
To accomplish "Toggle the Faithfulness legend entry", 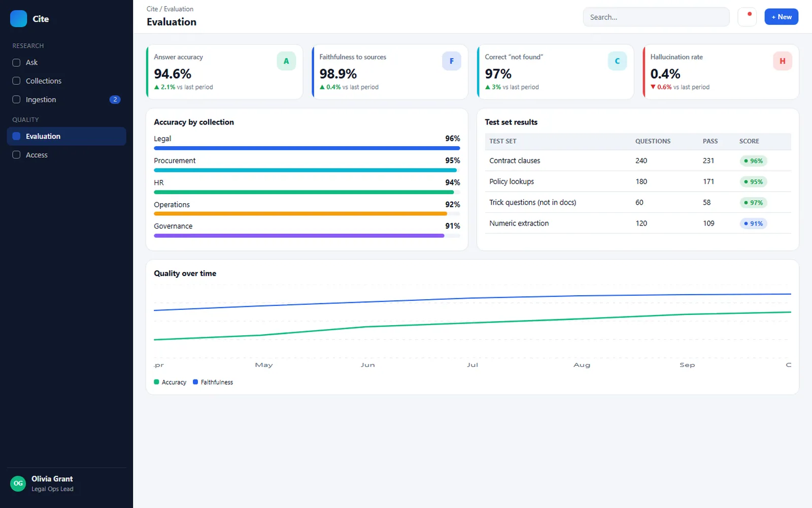I will pos(213,382).
